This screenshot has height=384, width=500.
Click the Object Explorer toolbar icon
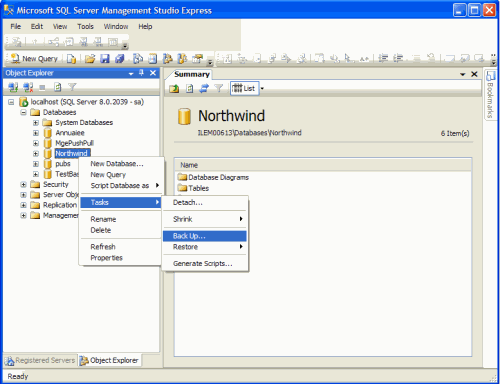[167, 59]
